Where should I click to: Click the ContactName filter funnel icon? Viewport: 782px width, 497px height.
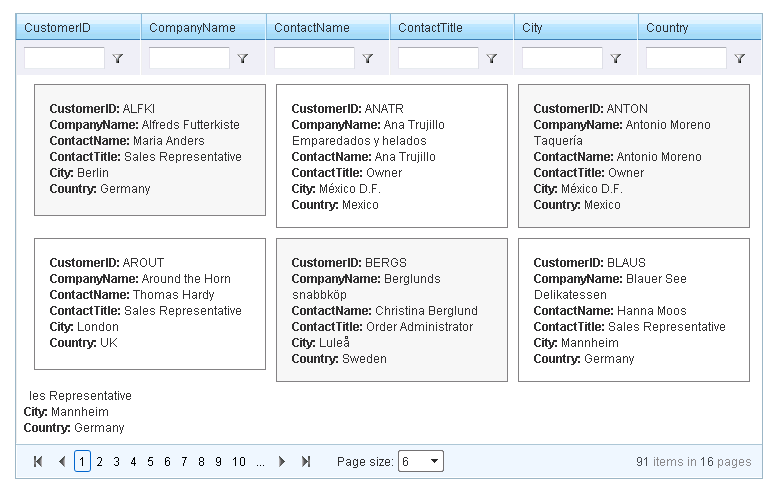368,59
